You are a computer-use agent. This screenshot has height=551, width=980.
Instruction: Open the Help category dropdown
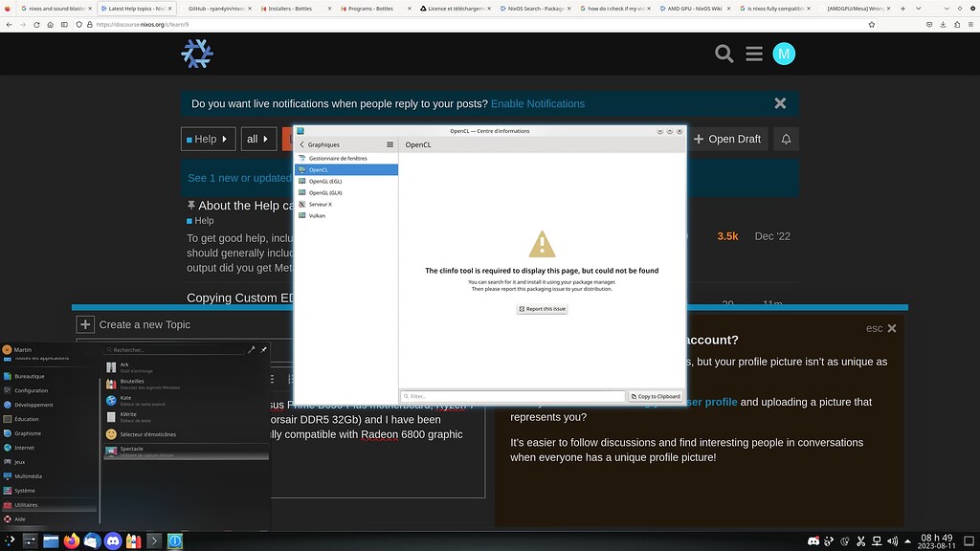pyautogui.click(x=208, y=139)
